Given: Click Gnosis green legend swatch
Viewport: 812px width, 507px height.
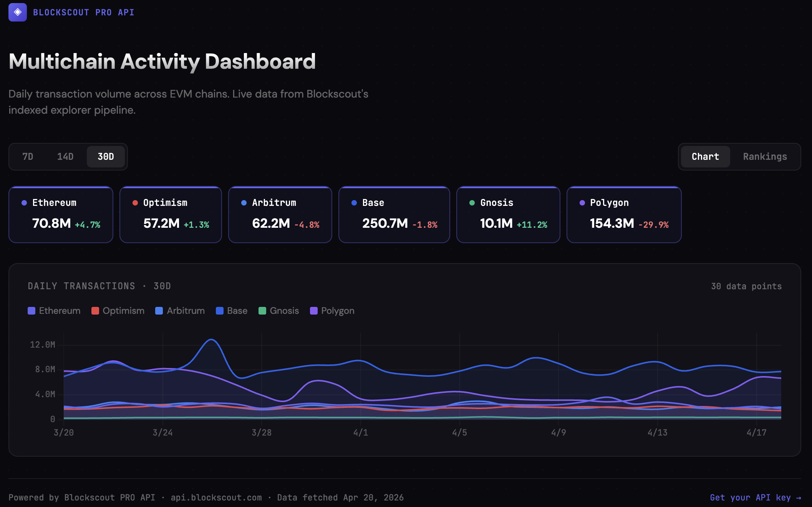Looking at the screenshot, I should 262,311.
